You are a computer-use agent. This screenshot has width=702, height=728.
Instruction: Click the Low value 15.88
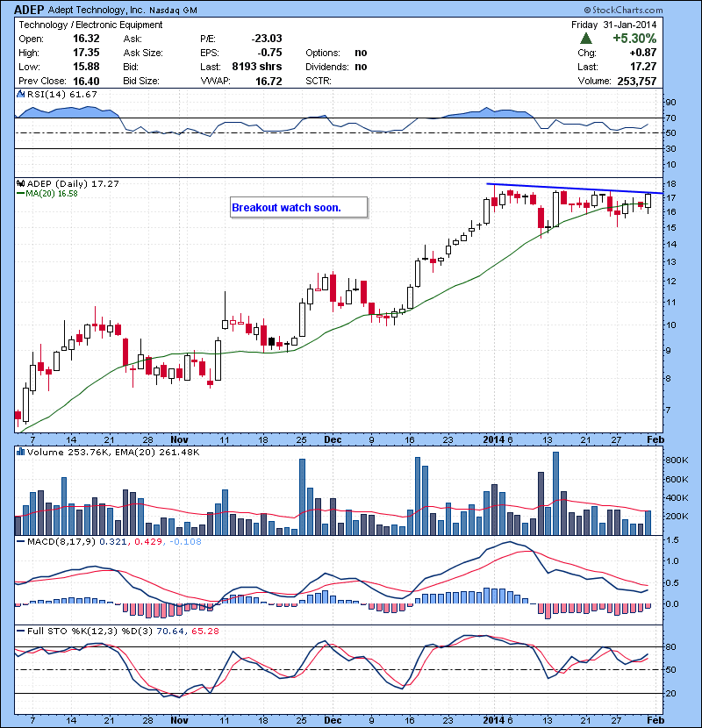tap(86, 67)
